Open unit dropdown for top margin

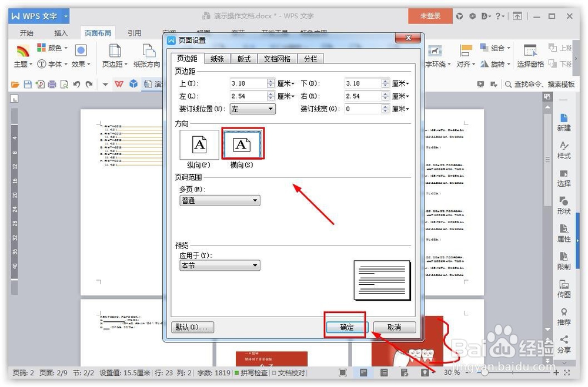286,83
